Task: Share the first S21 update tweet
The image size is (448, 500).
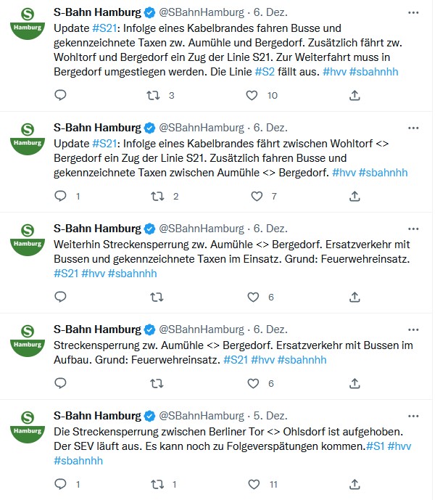Action: 354,95
